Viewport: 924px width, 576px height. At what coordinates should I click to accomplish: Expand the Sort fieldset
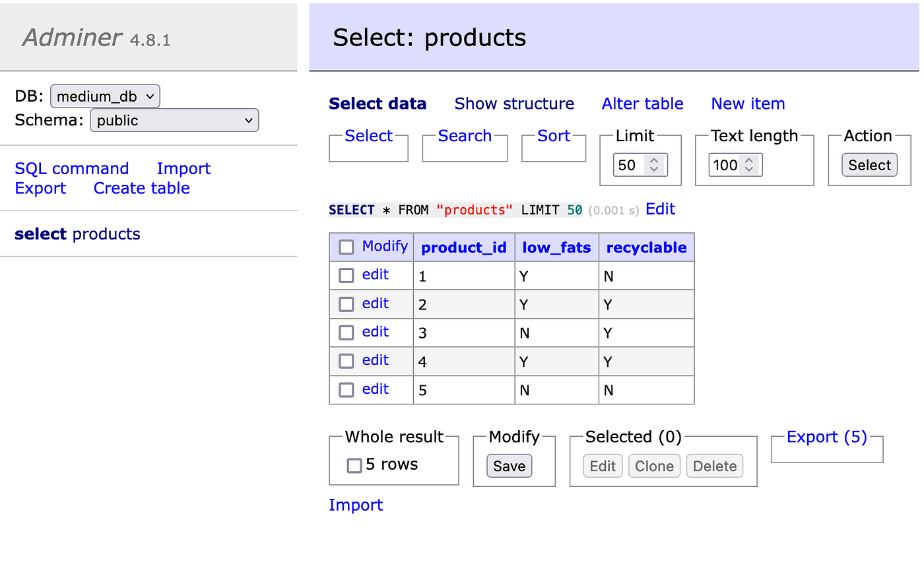(x=553, y=136)
